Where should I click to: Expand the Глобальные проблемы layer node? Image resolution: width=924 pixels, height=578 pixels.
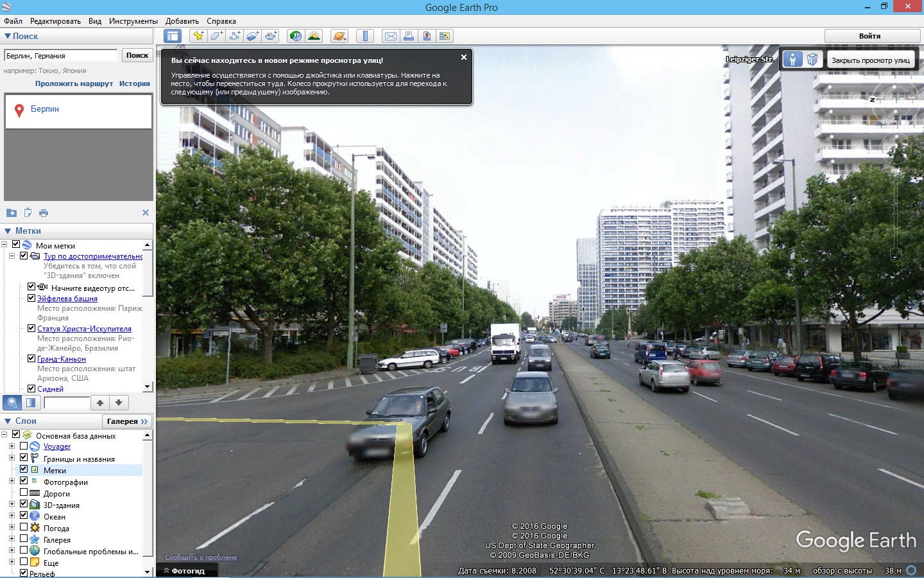point(12,550)
